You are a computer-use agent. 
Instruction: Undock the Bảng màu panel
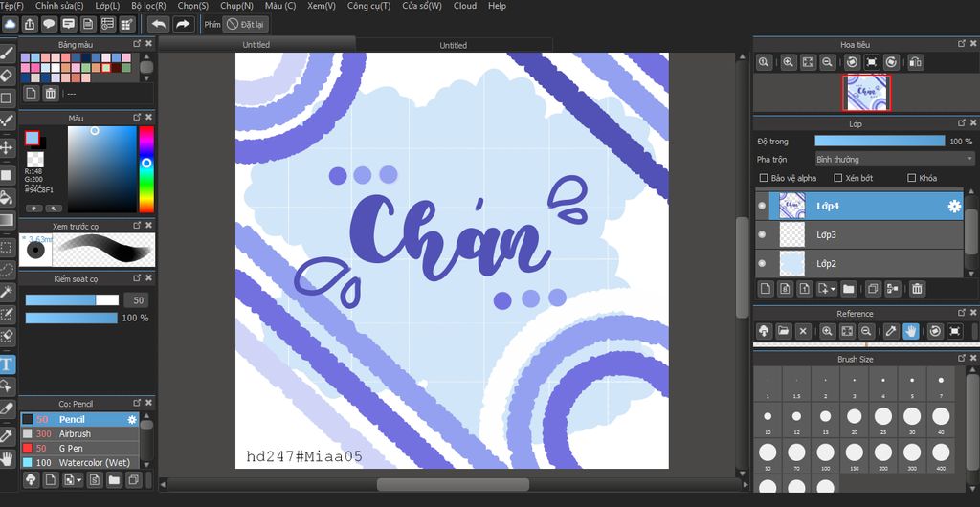pos(137,44)
